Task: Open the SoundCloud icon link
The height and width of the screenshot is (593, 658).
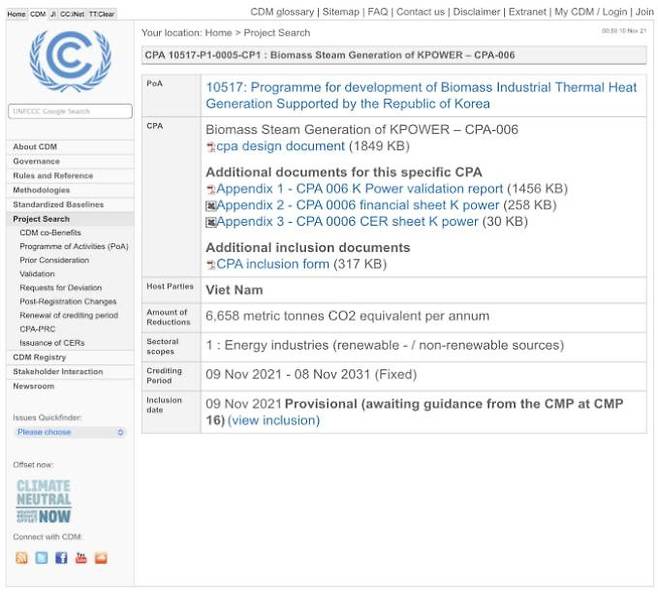Action: coord(101,558)
